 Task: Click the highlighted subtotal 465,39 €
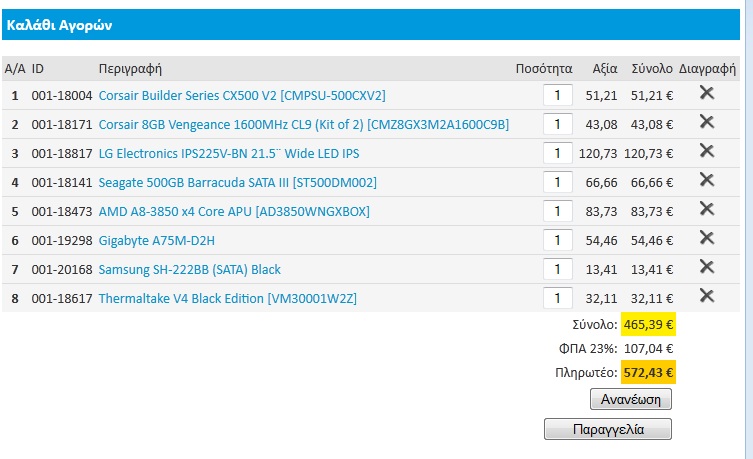pyautogui.click(x=648, y=325)
